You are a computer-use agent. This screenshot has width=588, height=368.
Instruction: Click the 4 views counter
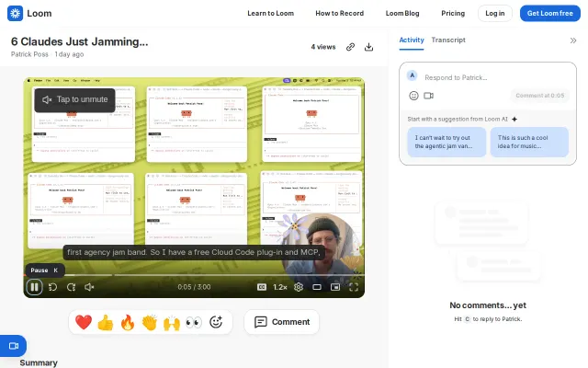(322, 47)
